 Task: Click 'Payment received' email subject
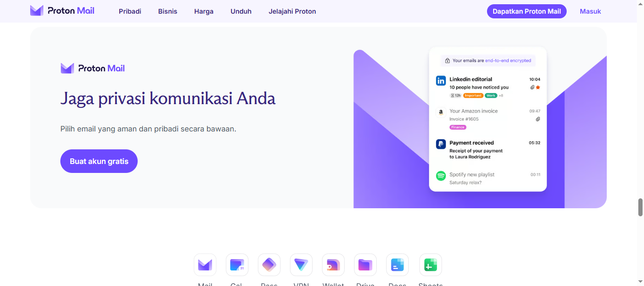pos(471,143)
